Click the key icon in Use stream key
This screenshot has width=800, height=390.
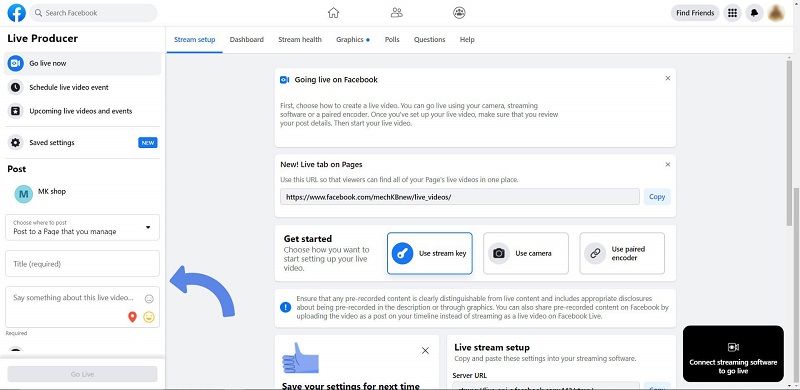coord(402,253)
